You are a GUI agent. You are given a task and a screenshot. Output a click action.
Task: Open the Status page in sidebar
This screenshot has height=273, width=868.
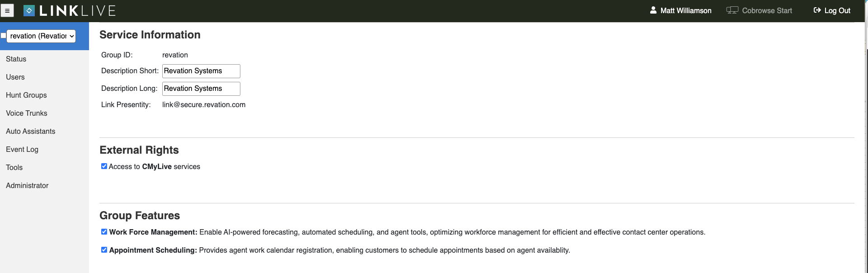(16, 59)
